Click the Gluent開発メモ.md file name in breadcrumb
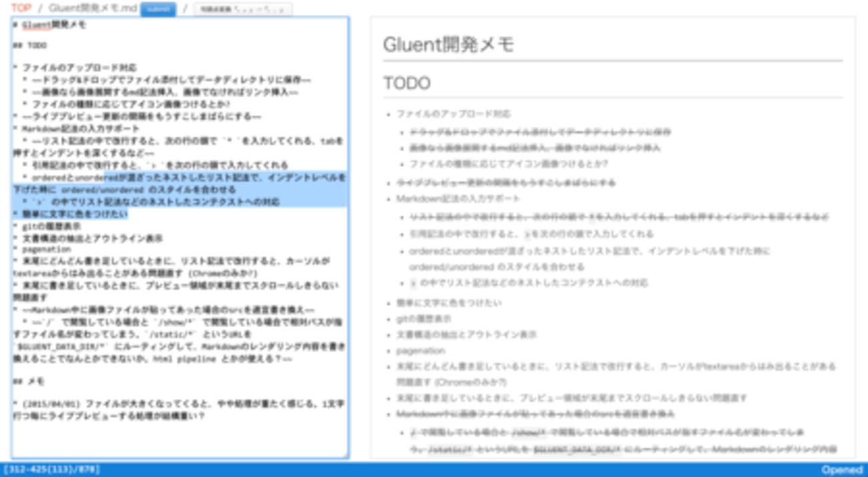 click(x=93, y=9)
